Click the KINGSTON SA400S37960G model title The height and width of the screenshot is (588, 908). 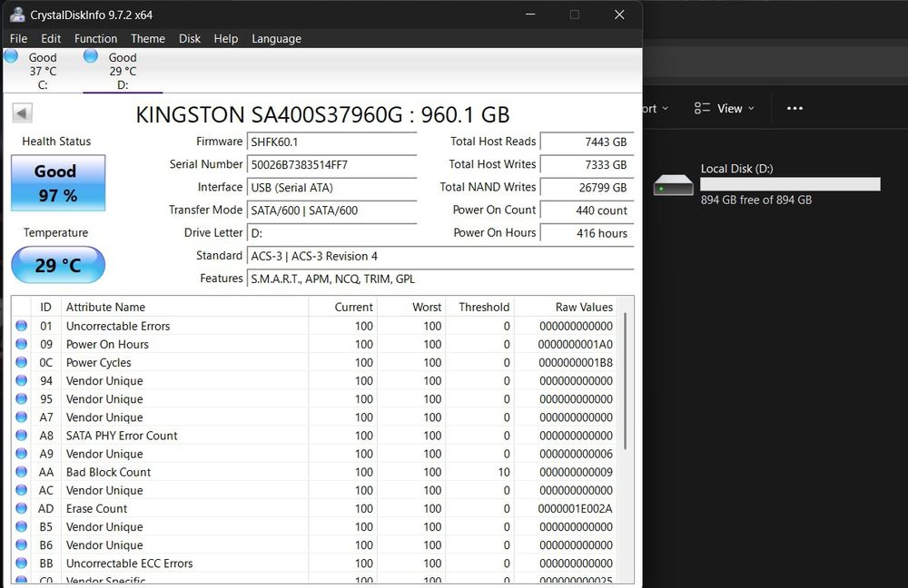pyautogui.click(x=322, y=114)
